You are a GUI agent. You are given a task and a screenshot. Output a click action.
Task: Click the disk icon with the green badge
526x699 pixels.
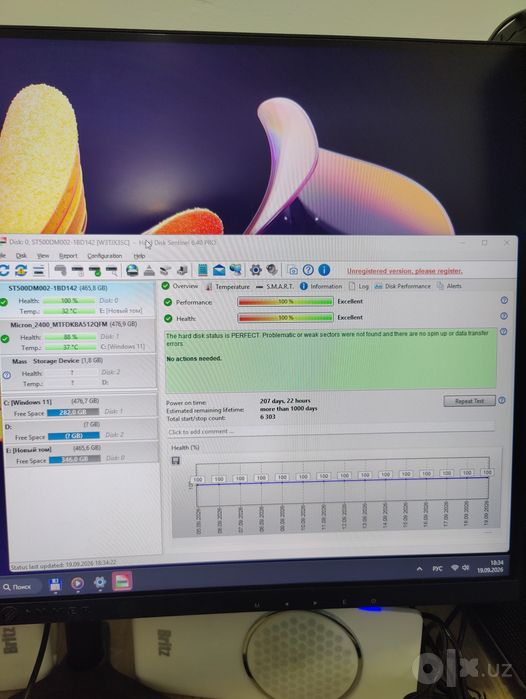95,270
